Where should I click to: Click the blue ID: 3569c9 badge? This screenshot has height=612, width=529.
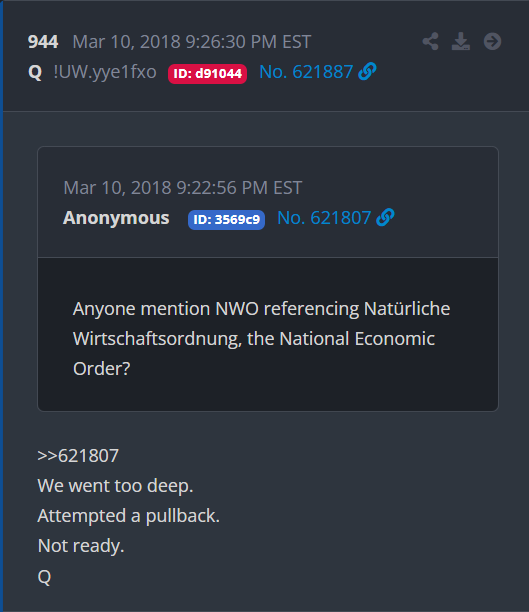click(226, 220)
